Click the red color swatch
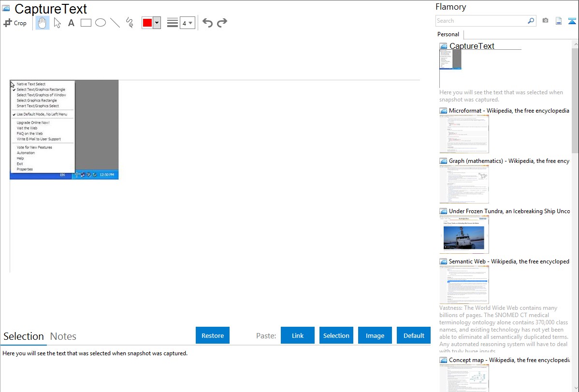Screen dimensions: 579x392 coord(147,23)
